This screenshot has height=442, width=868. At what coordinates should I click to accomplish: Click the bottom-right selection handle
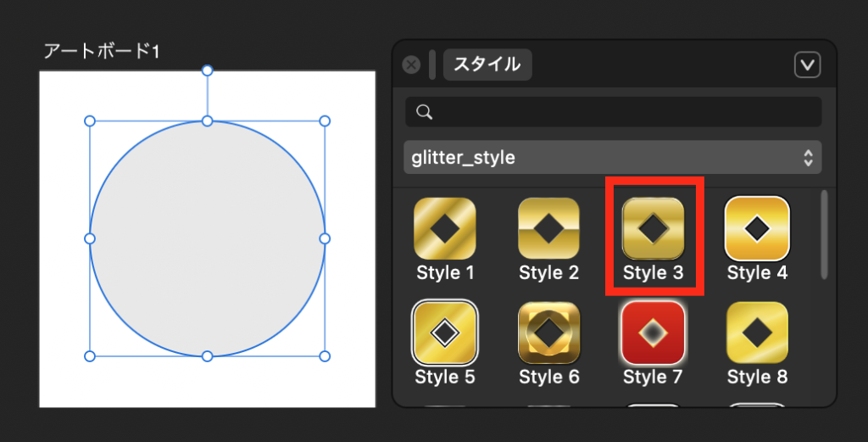coord(324,355)
